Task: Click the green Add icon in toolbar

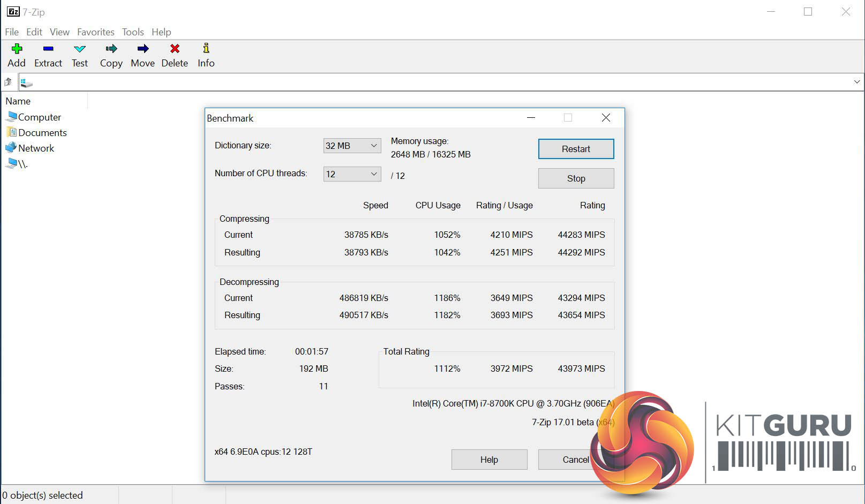Action: (17, 49)
